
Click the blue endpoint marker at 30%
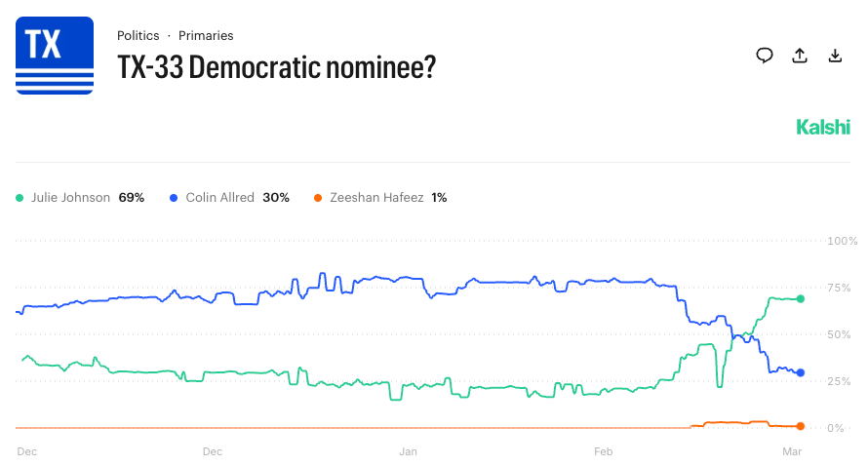[801, 372]
